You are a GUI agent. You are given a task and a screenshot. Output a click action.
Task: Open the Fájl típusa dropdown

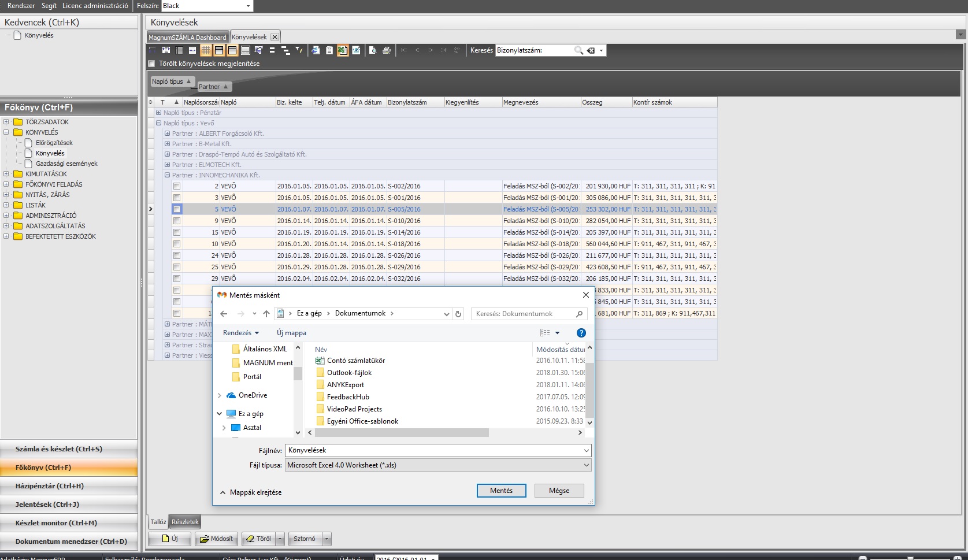pos(438,465)
